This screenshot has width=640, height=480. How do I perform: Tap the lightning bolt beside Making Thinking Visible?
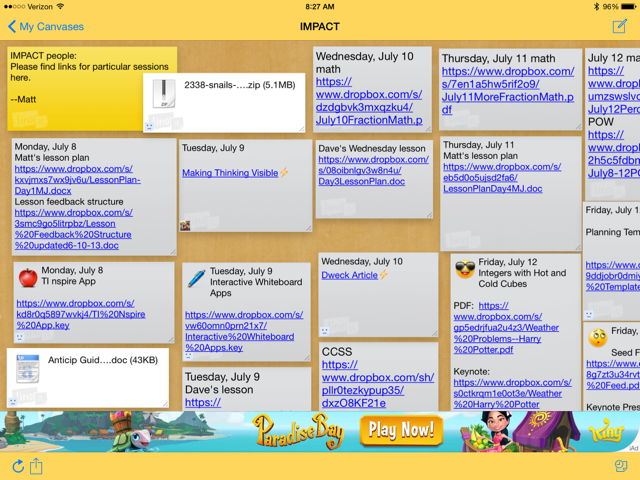(x=284, y=173)
